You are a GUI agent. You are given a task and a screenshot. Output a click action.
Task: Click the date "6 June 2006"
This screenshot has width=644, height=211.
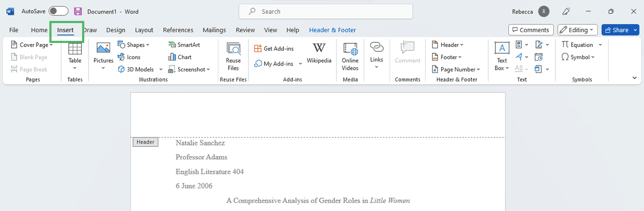pos(194,186)
